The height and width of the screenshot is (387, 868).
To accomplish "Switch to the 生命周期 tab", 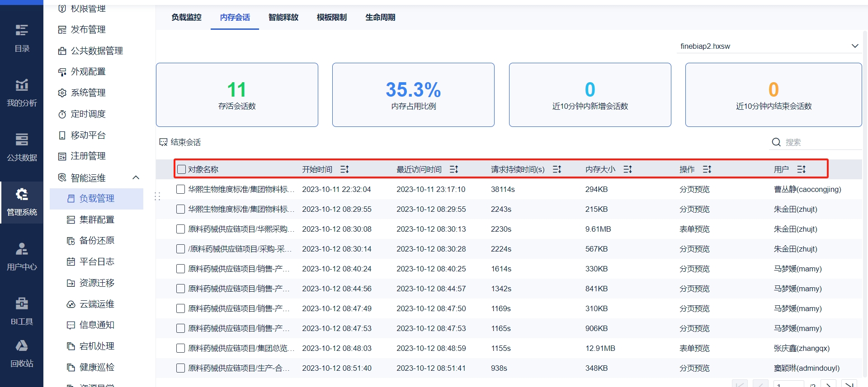I will click(x=380, y=18).
